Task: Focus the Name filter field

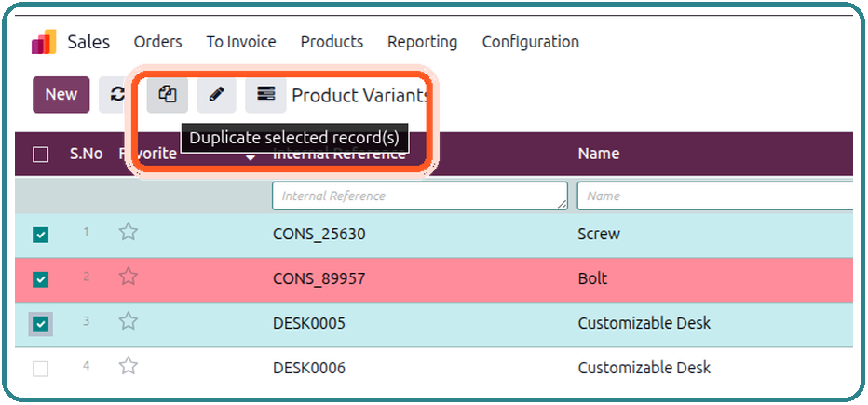Action: point(714,196)
